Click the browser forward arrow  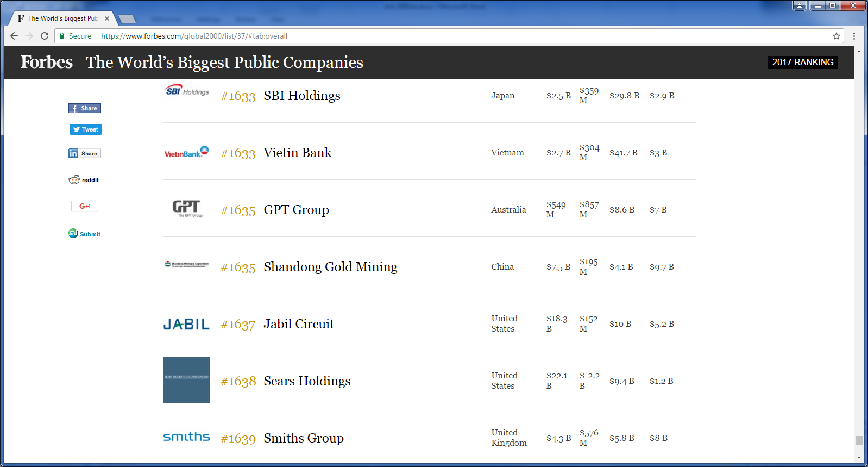click(x=29, y=36)
